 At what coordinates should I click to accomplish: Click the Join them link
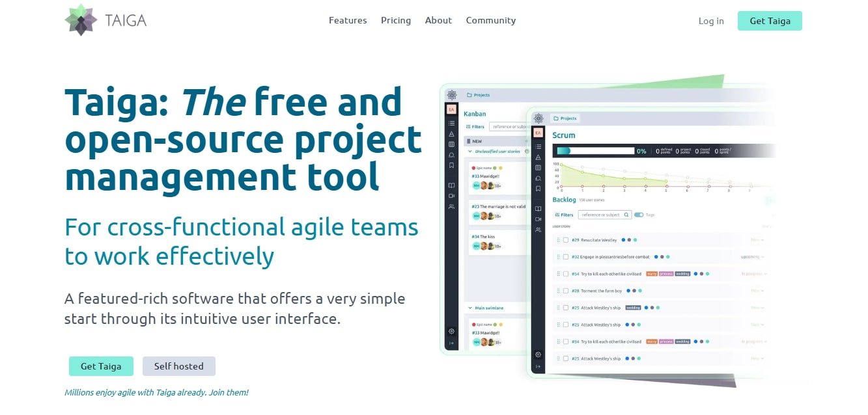point(229,392)
